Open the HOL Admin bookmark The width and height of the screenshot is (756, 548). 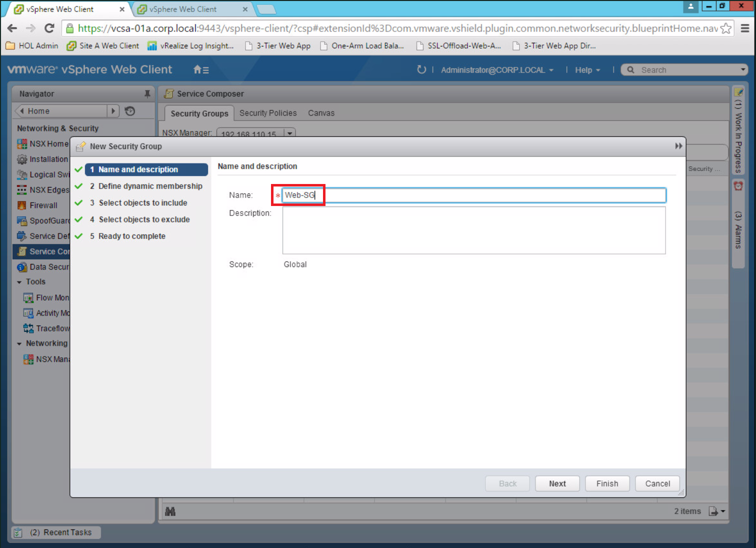point(32,45)
